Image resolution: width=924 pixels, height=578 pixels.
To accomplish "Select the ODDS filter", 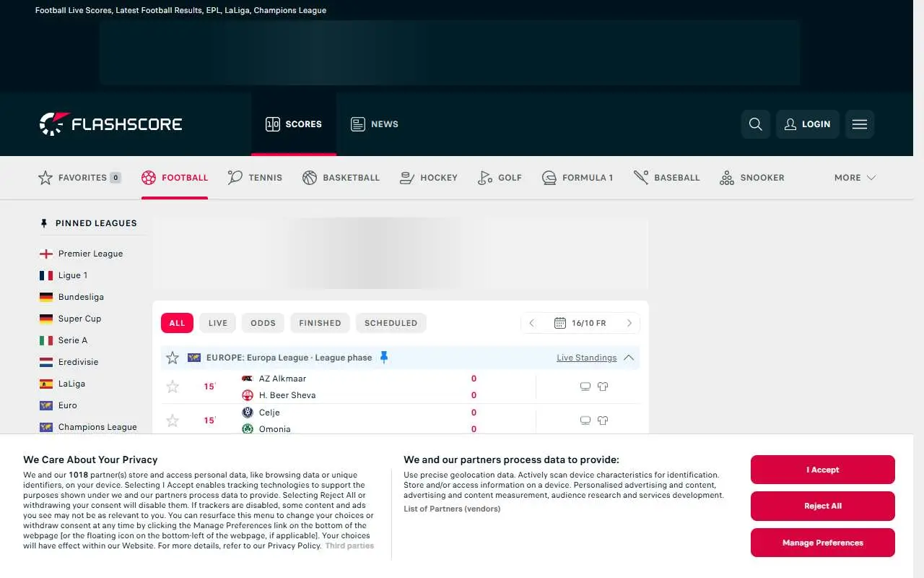I will click(x=263, y=323).
